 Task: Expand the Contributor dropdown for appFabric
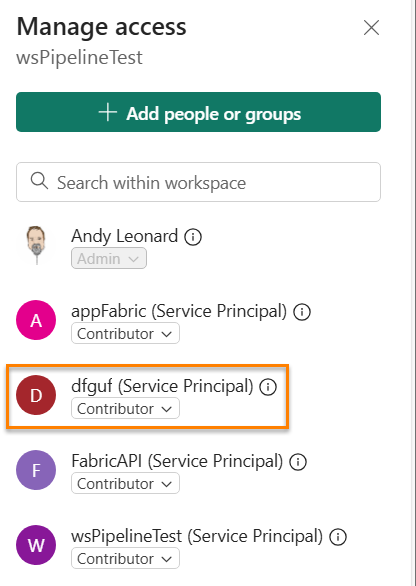125,333
